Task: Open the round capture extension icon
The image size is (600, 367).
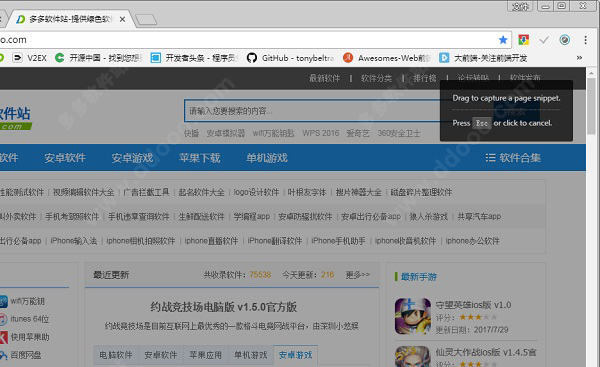Action: click(x=564, y=39)
